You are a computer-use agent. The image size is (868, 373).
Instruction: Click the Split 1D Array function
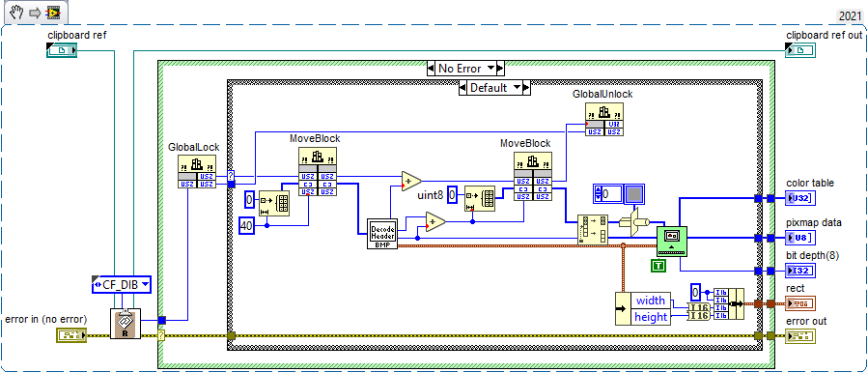click(592, 229)
